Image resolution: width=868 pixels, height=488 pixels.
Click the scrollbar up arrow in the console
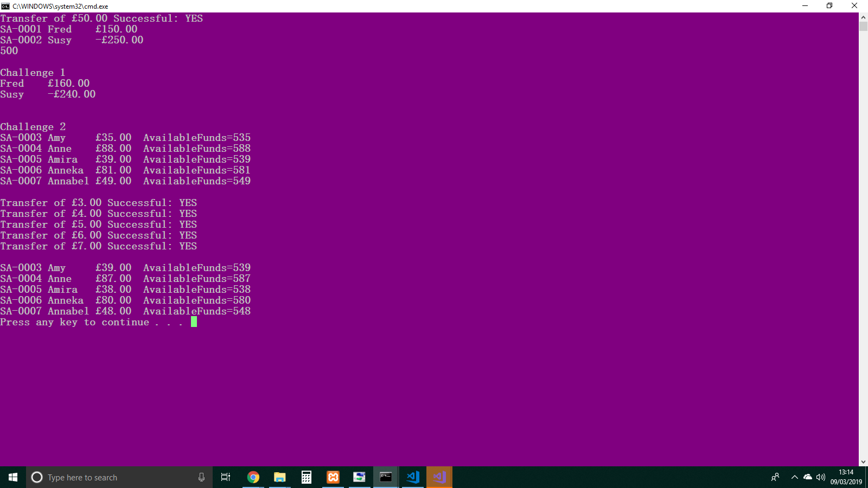pos(863,17)
